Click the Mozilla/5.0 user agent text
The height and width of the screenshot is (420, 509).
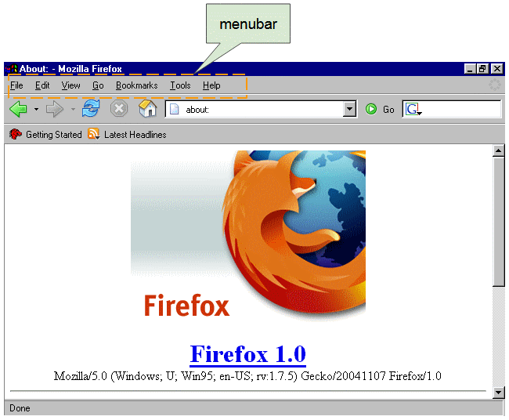click(247, 376)
